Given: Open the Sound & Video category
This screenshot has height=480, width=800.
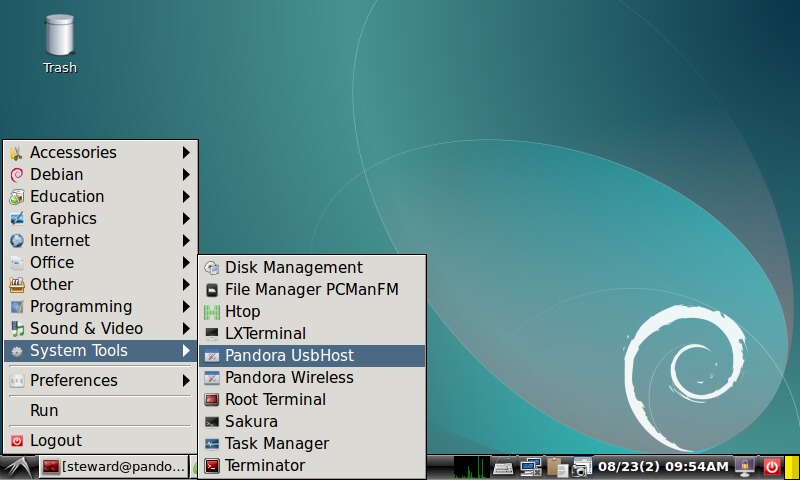Looking at the screenshot, I should (101, 329).
